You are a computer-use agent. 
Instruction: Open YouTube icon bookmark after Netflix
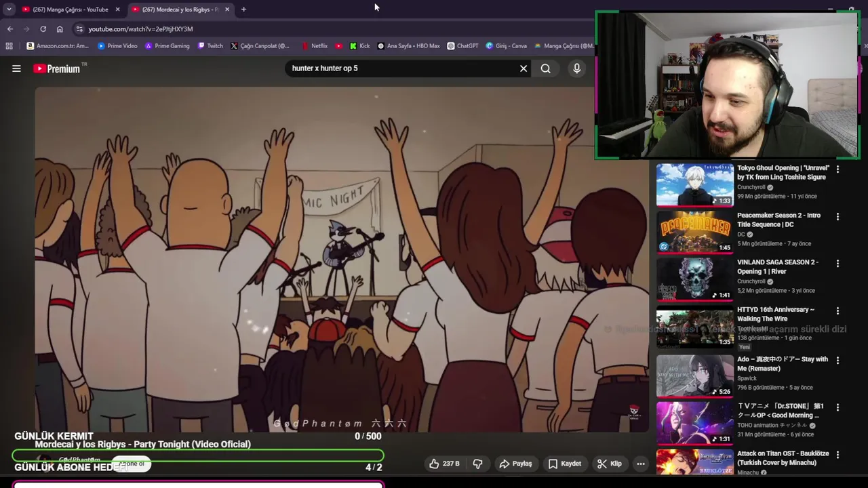tap(339, 46)
